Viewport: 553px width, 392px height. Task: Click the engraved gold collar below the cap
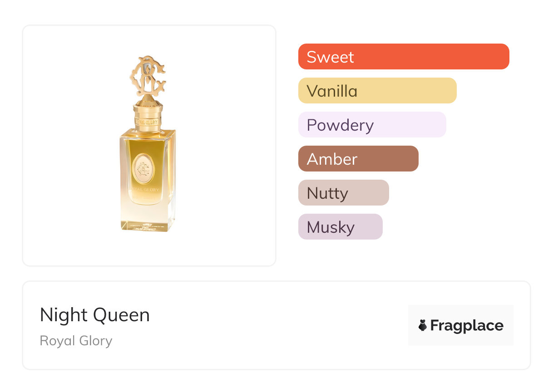pyautogui.click(x=146, y=121)
